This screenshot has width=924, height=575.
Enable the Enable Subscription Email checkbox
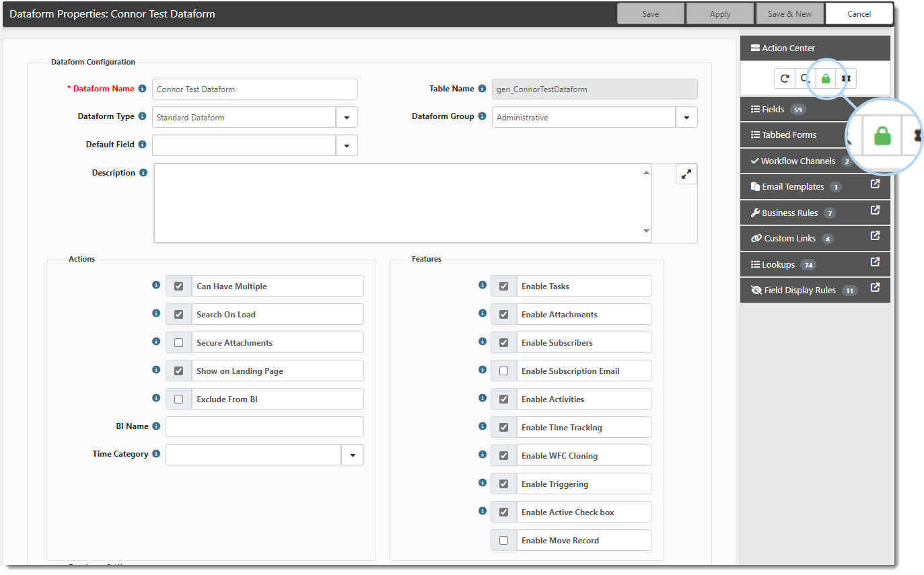tap(503, 371)
